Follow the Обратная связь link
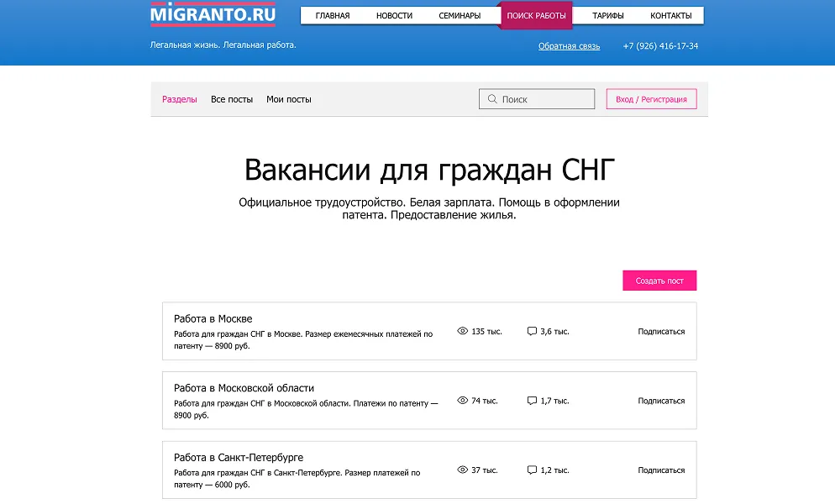 [569, 46]
